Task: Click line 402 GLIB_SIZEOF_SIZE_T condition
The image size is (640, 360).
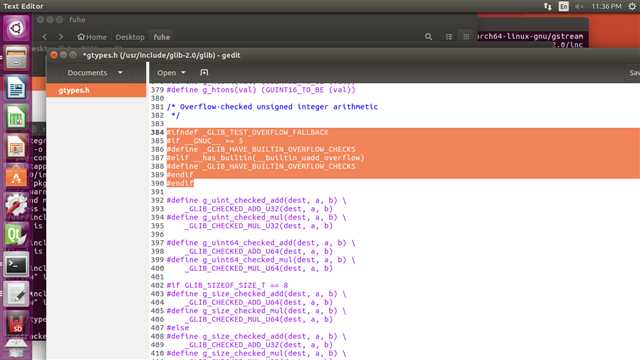Action: pos(227,285)
